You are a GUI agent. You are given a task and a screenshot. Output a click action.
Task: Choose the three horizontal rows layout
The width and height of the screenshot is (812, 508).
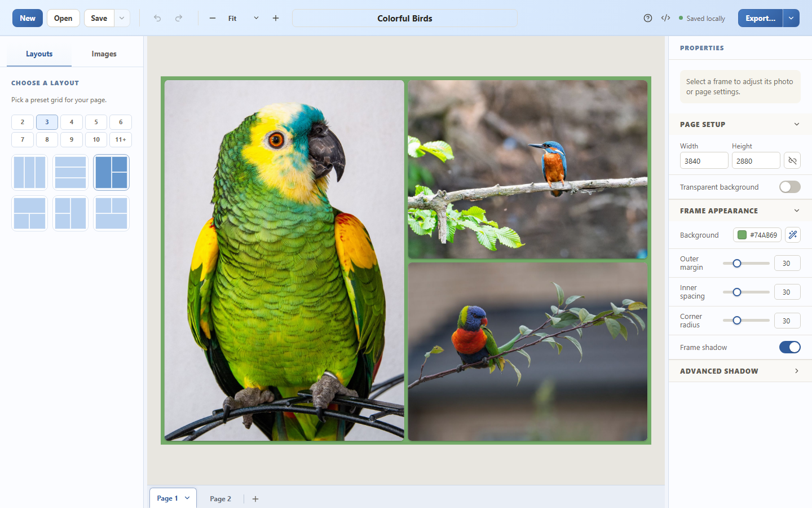[x=70, y=172]
